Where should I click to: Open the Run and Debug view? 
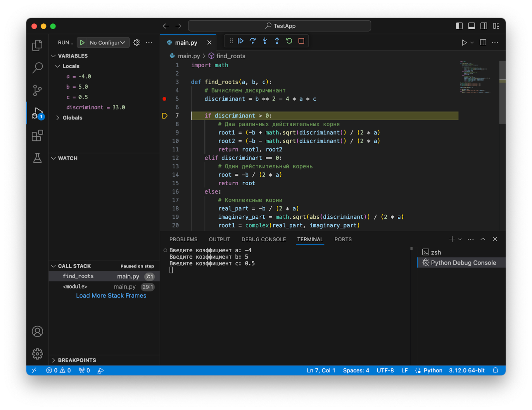point(37,113)
